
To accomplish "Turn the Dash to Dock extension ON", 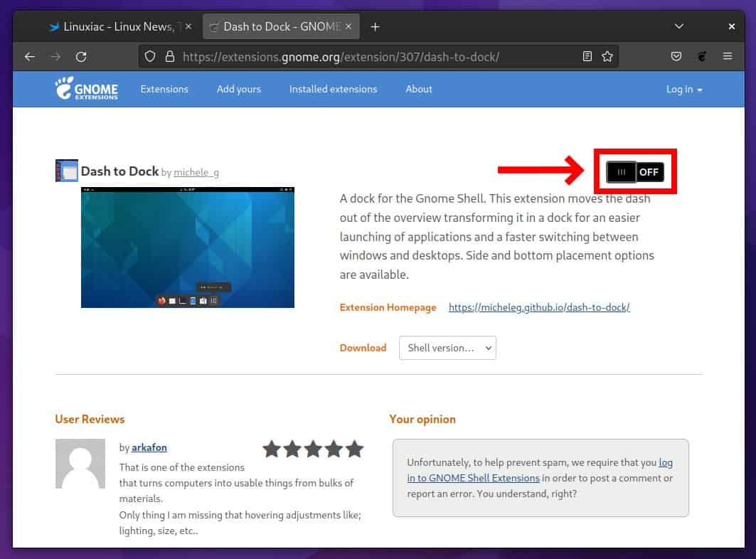I will pyautogui.click(x=635, y=171).
